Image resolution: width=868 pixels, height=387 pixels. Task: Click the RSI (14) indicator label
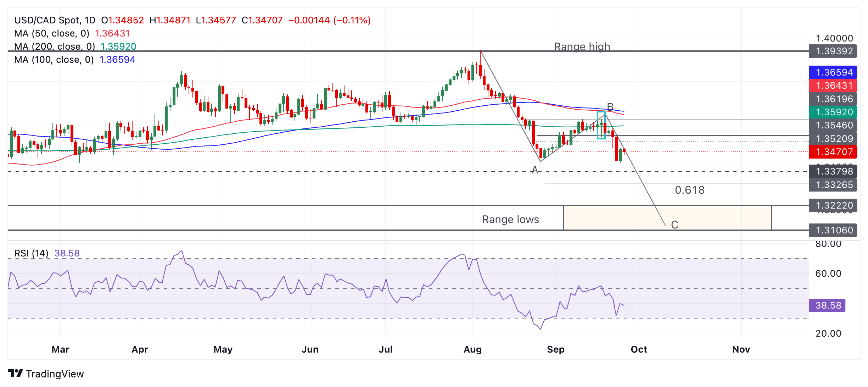31,253
